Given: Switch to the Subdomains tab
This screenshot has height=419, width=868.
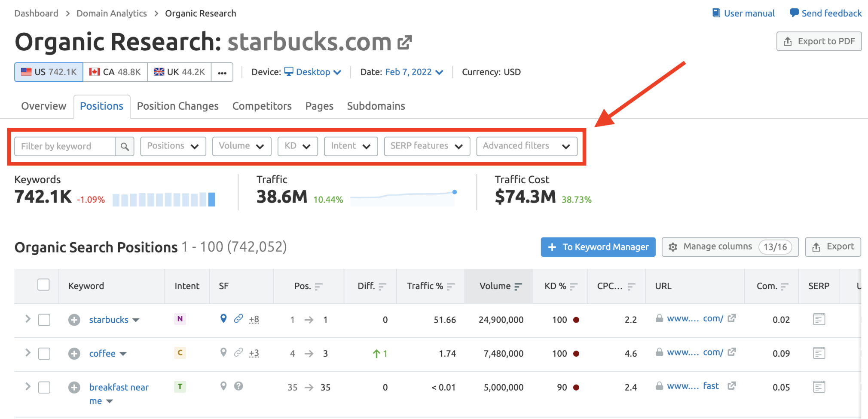Looking at the screenshot, I should (x=376, y=106).
